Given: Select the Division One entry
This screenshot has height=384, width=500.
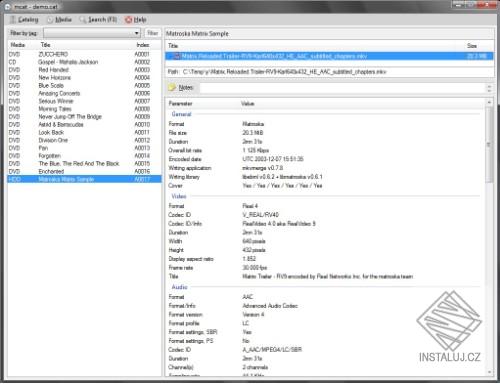Looking at the screenshot, I should [84, 140].
